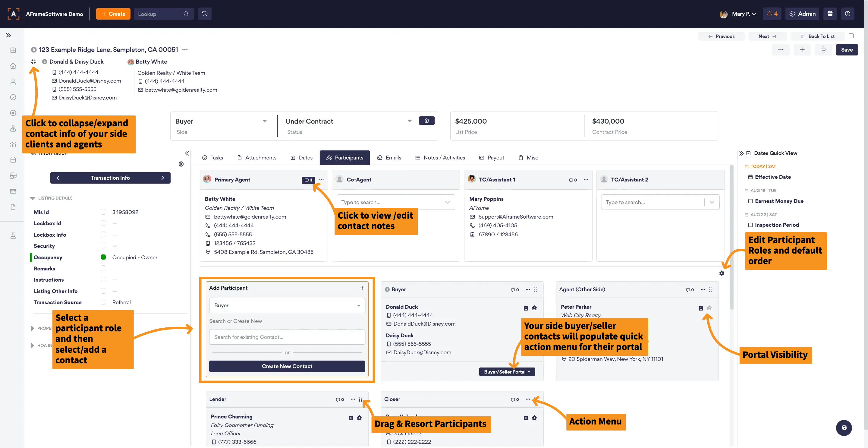Click Create New Contact button
868x448 pixels.
click(x=287, y=366)
